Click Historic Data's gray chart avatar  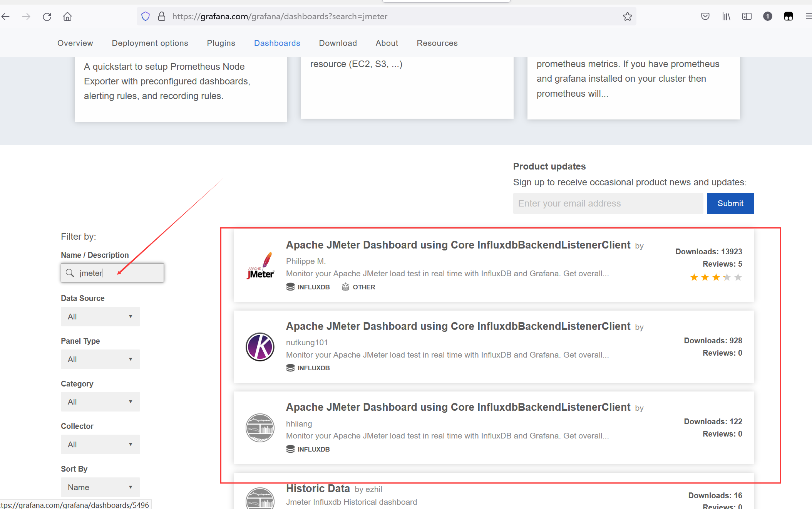click(x=260, y=499)
